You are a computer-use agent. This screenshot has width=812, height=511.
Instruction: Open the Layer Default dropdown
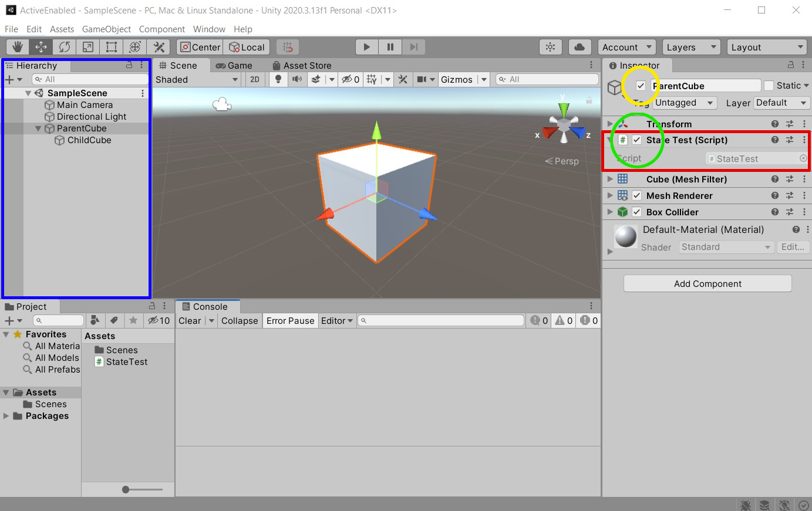(782, 103)
